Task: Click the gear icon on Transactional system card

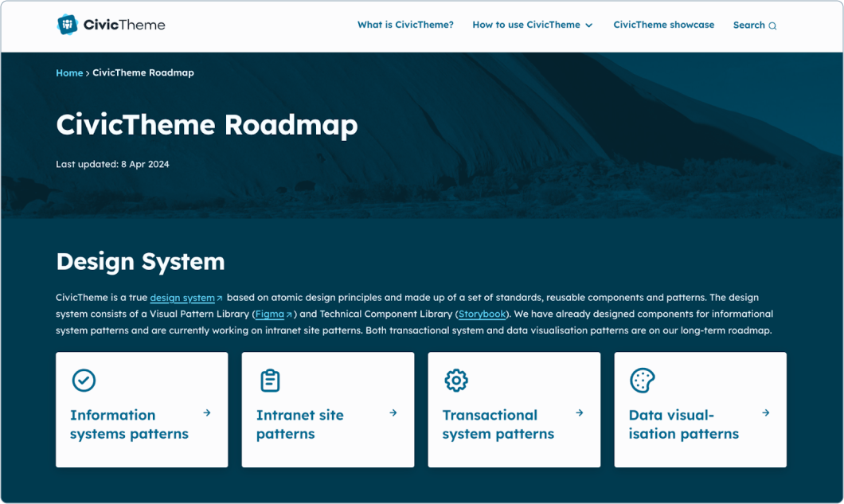Action: 455,381
